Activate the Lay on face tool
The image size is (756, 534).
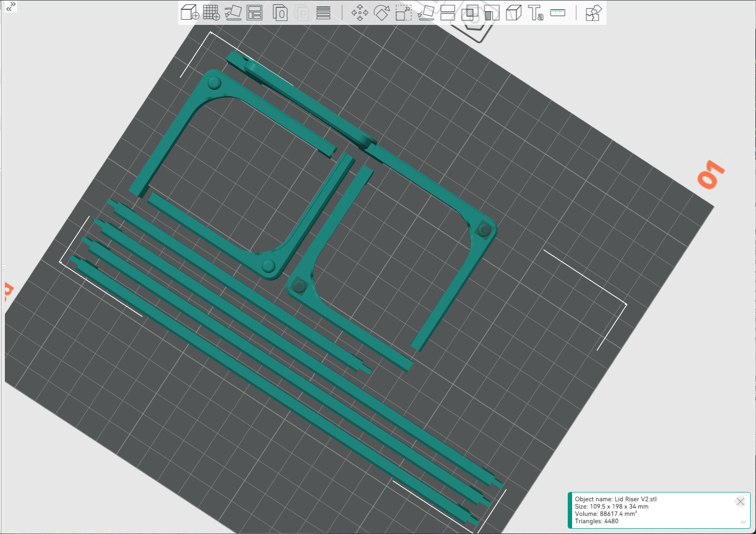[x=425, y=13]
